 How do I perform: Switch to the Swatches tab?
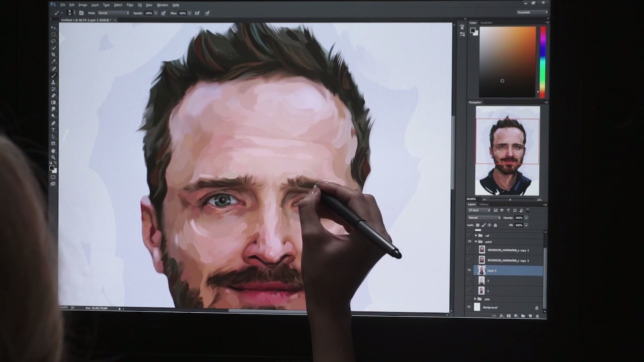click(x=486, y=23)
